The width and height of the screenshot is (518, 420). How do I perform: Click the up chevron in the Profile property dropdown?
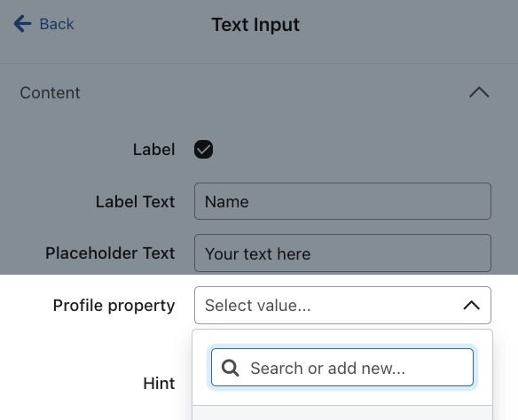(x=471, y=305)
